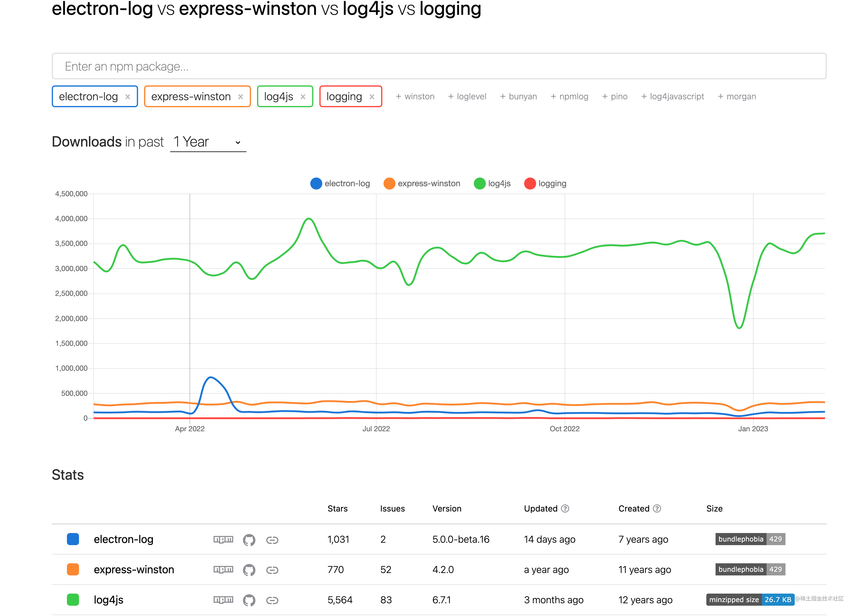Click '12 years ago' created cell
This screenshot has height=616, width=858.
645,600
